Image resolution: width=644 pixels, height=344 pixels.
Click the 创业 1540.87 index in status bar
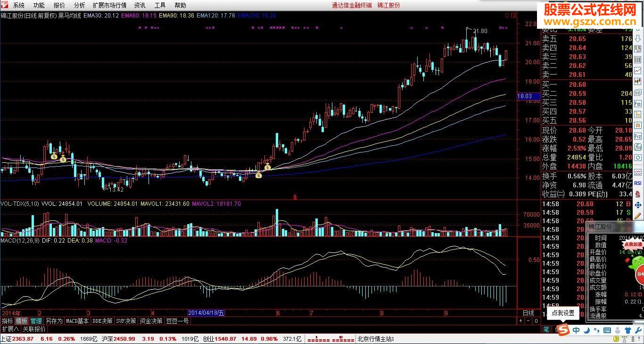219,339
